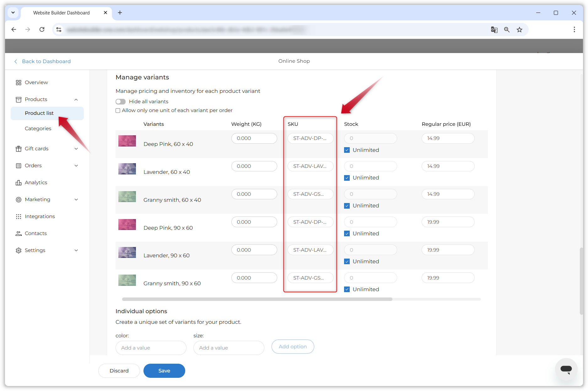Uncheck Unlimited for Granny smith 60 x 40
The width and height of the screenshot is (588, 391).
tap(347, 206)
